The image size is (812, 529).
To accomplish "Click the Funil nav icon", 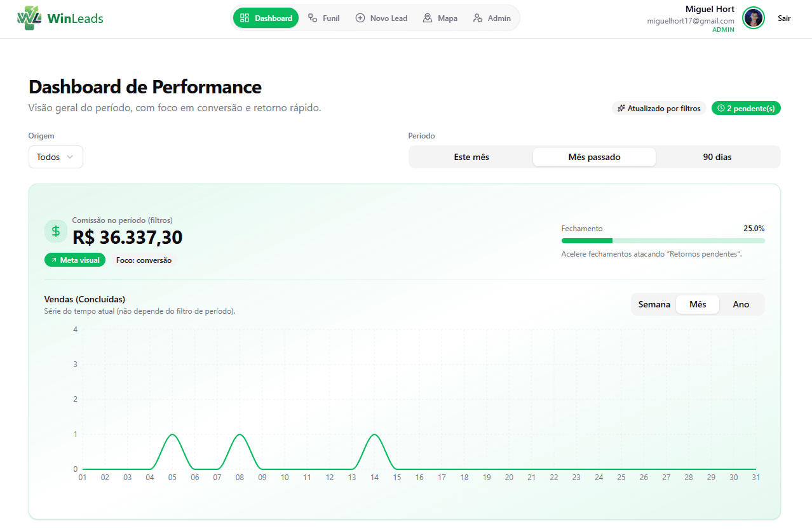I will click(x=313, y=18).
